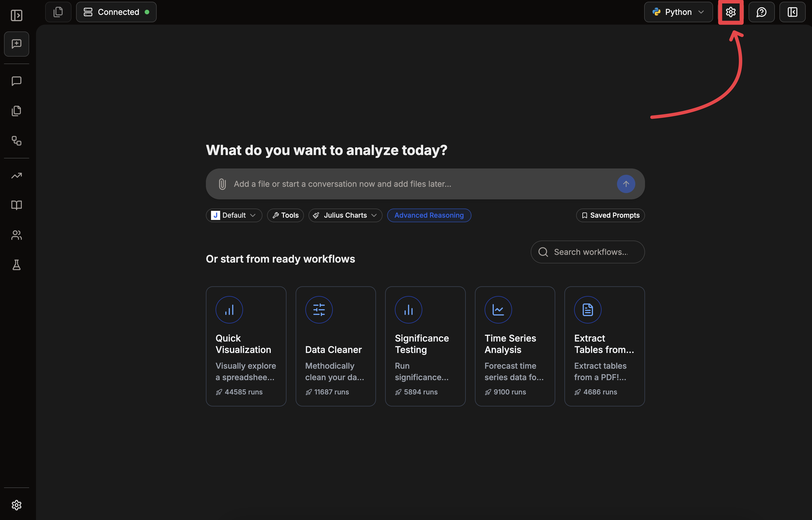This screenshot has width=812, height=520.
Task: Open the files icon in left sidebar
Action: [16, 111]
